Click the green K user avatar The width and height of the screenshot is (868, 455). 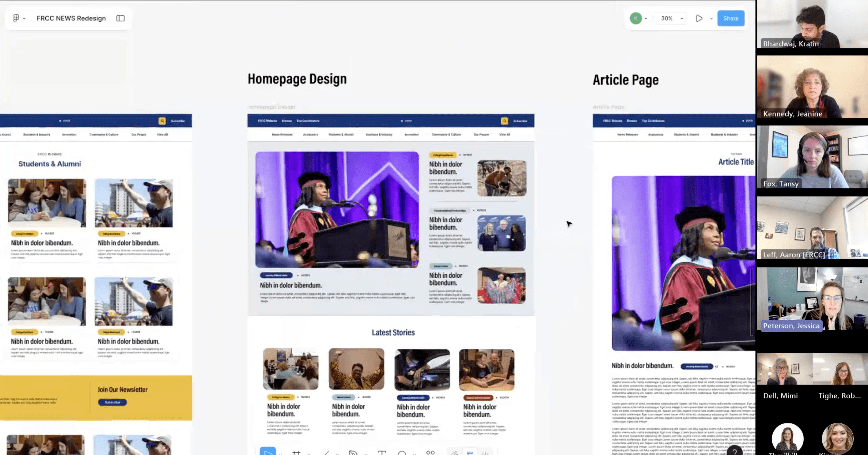point(635,18)
